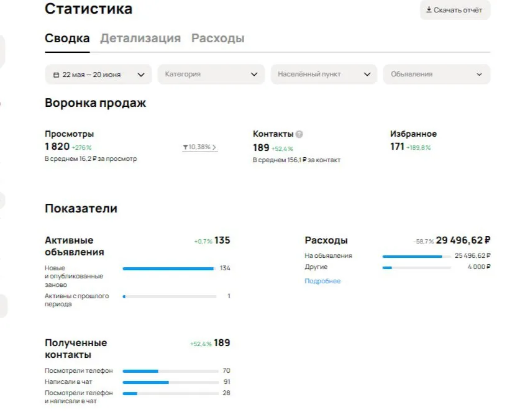Viewport: 525px width, 420px height.
Task: Click the На объявления expenses bar
Action: click(x=417, y=257)
